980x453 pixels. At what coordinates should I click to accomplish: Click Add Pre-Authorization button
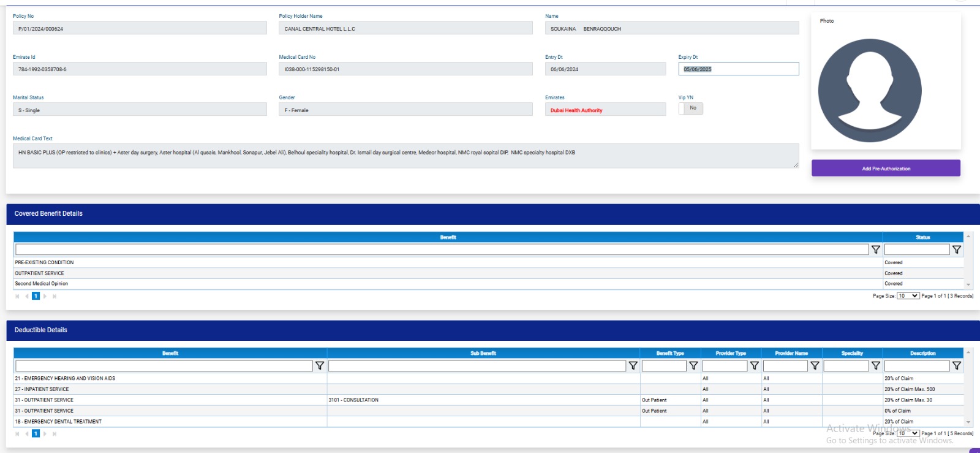coord(886,169)
